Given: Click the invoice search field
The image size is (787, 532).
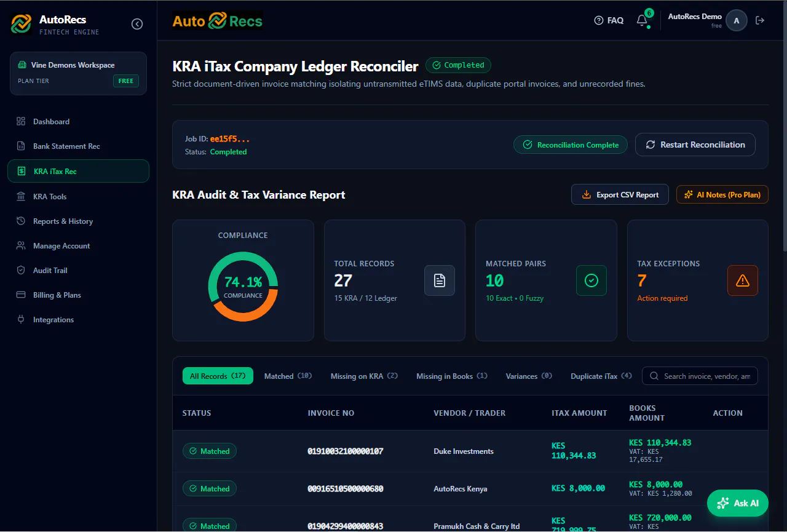Looking at the screenshot, I should pyautogui.click(x=700, y=376).
